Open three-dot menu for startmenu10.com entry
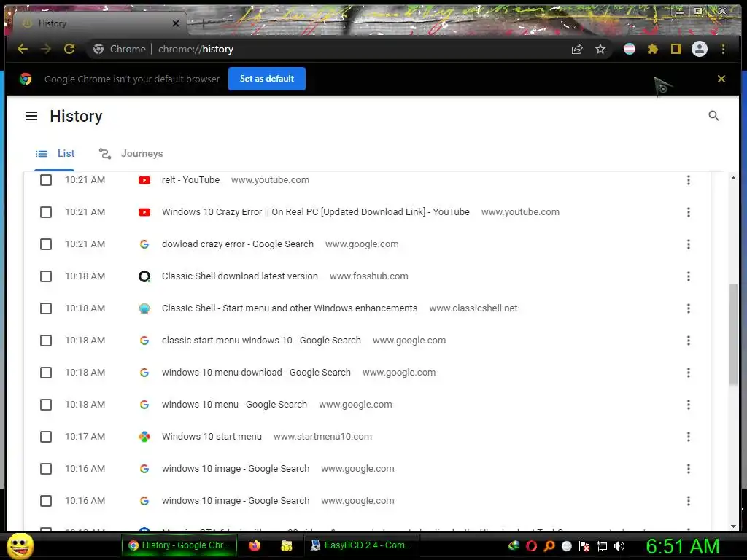The height and width of the screenshot is (560, 747). tap(689, 437)
